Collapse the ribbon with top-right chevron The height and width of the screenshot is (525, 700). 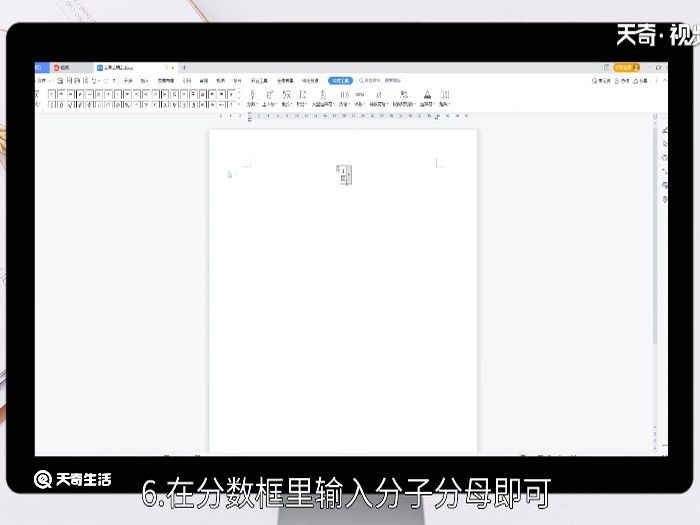[x=664, y=81]
